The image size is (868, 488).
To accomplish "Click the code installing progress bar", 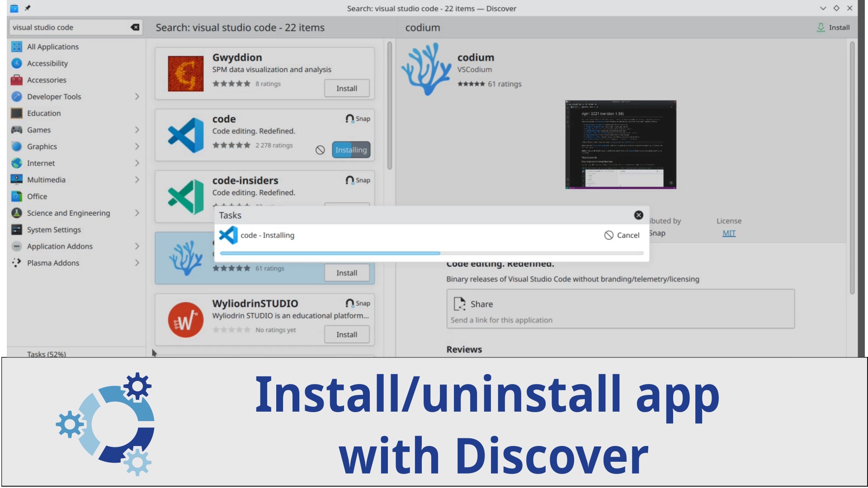I will (431, 253).
